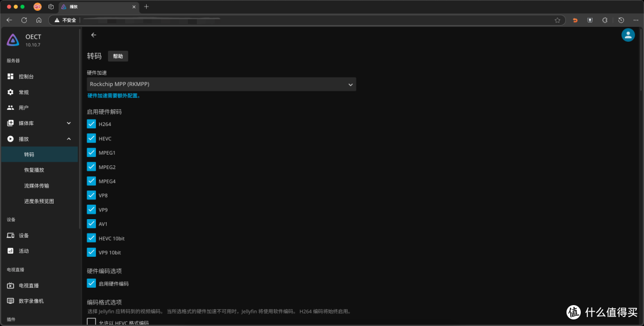Open the 流媒体传输 settings page
The width and height of the screenshot is (644, 326).
point(40,186)
